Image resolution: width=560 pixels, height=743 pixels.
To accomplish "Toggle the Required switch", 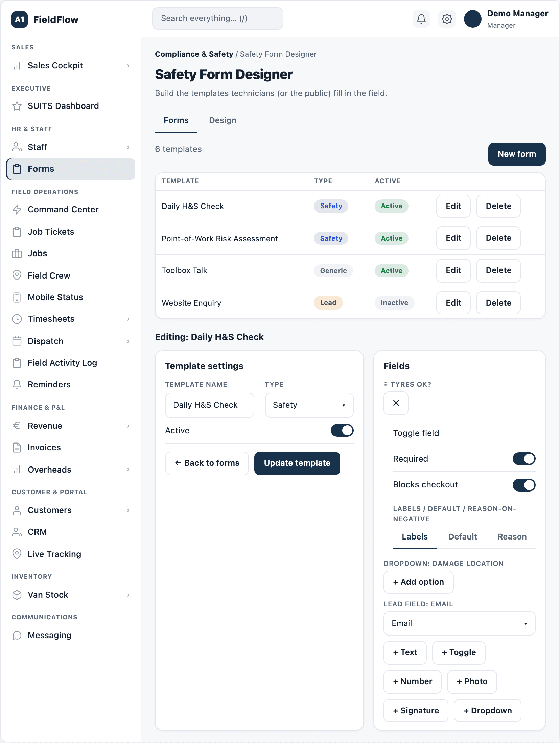I will click(x=524, y=459).
